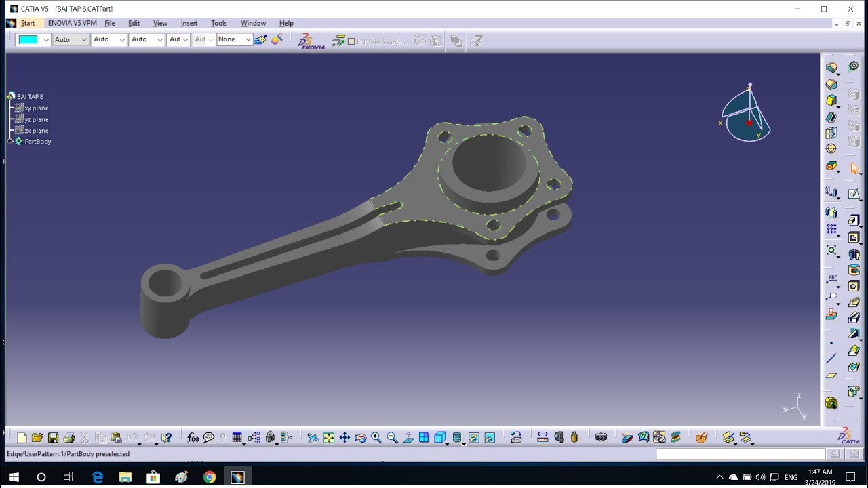This screenshot has height=488, width=868.
Task: Click the Rectangular Pattern grid icon
Action: [x=831, y=230]
